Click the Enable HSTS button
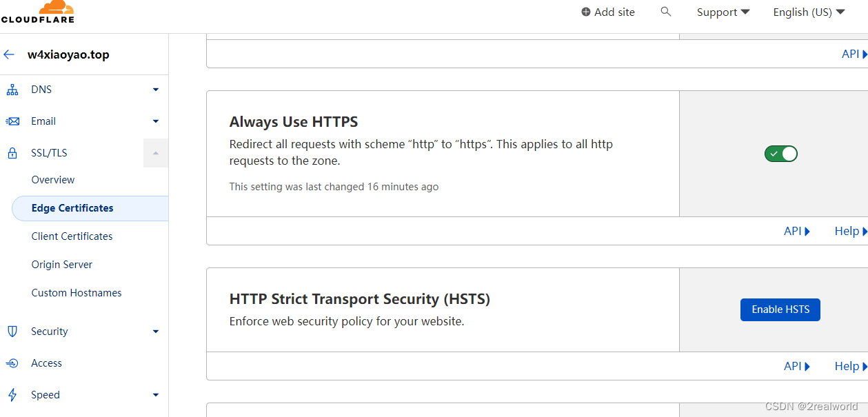Viewport: 868px width, 417px height. (x=780, y=309)
